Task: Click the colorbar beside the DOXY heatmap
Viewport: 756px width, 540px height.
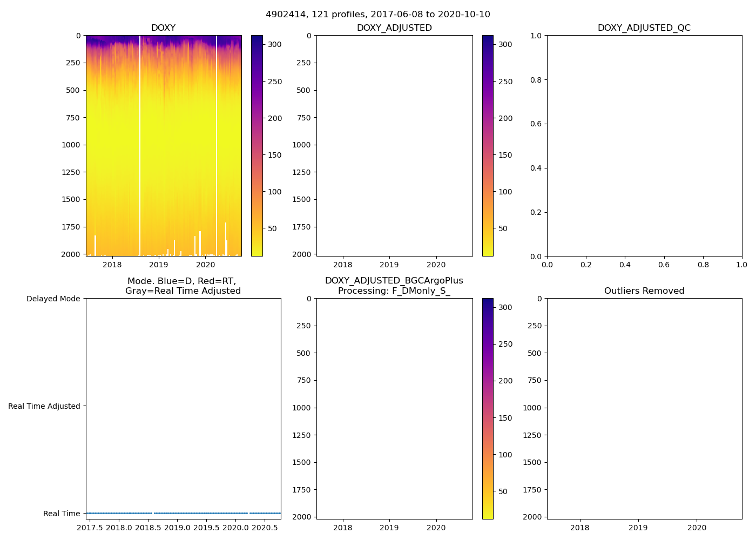Action: click(x=257, y=146)
